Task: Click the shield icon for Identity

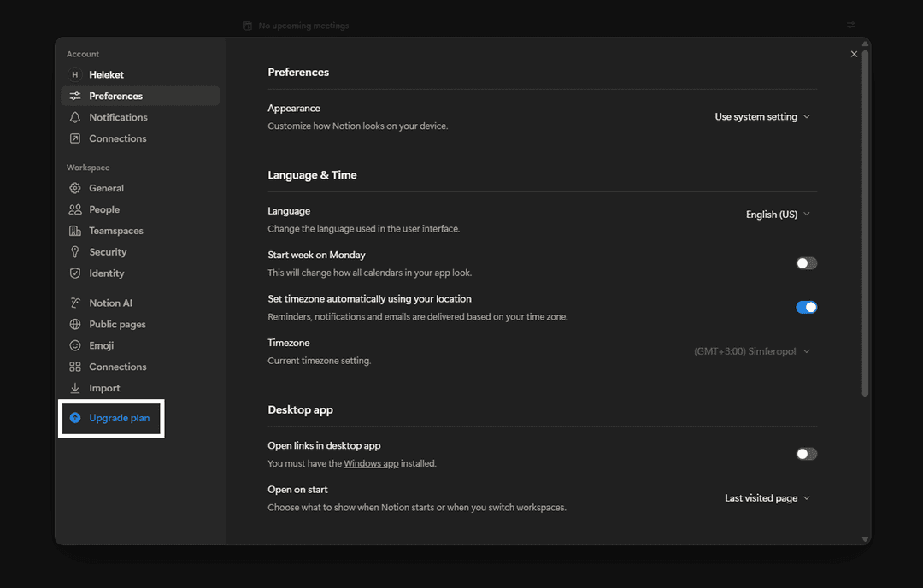Action: tap(75, 273)
